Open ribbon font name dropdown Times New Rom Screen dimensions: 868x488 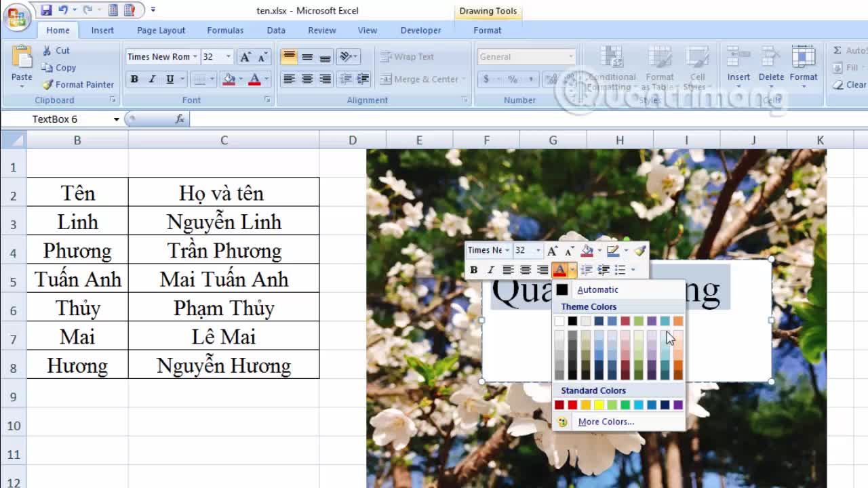point(195,57)
